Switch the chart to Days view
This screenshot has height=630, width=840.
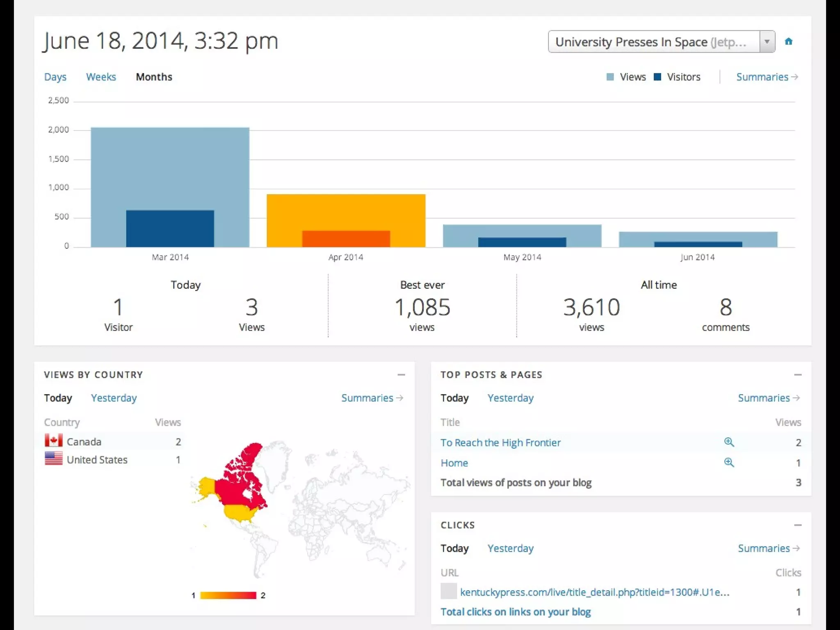click(55, 77)
